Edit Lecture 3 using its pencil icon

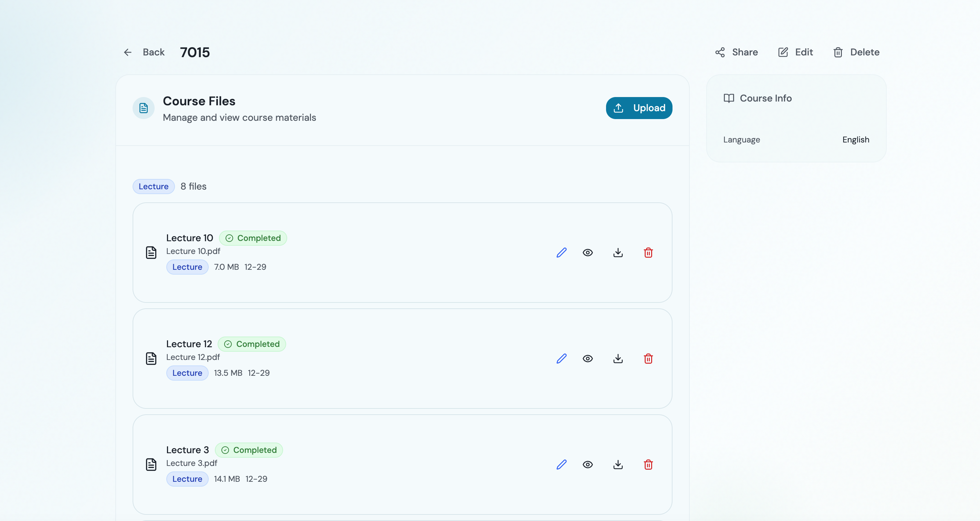[562, 464]
